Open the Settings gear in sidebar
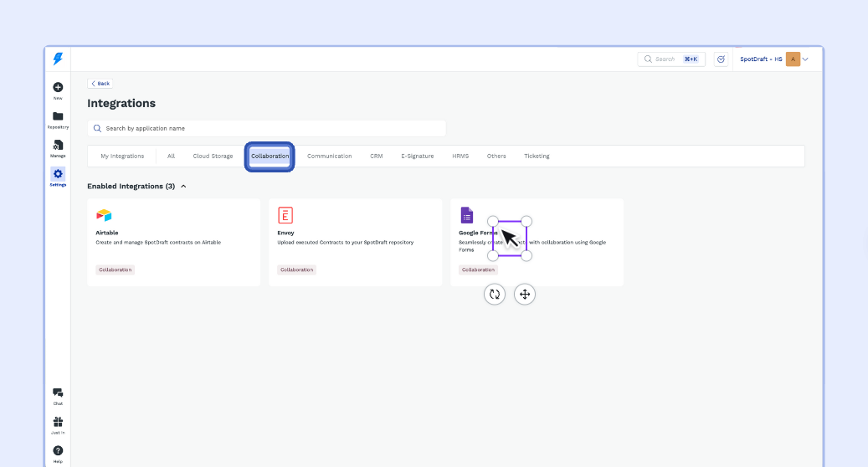The width and height of the screenshot is (868, 467). coord(58,174)
